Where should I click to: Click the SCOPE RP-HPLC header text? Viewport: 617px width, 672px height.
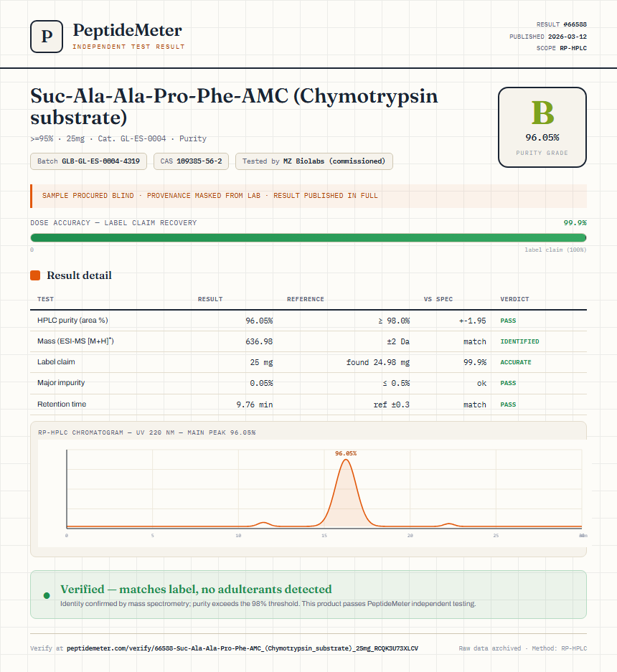click(x=561, y=48)
